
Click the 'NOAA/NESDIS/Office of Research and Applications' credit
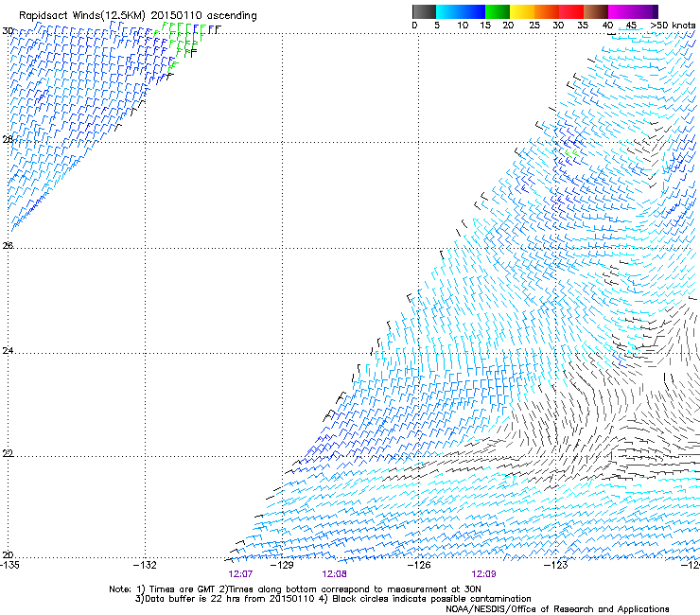[557, 608]
